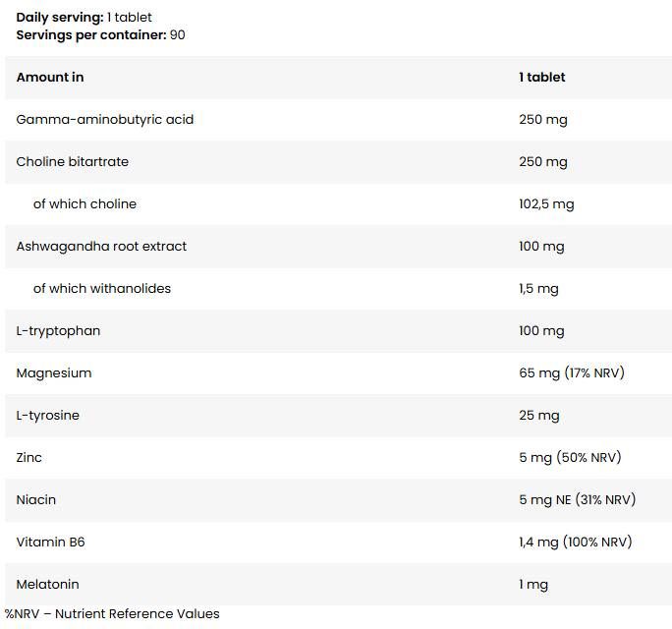Select the Magnesium 65 mg (17% NRV) value
672x629 pixels.
[572, 373]
